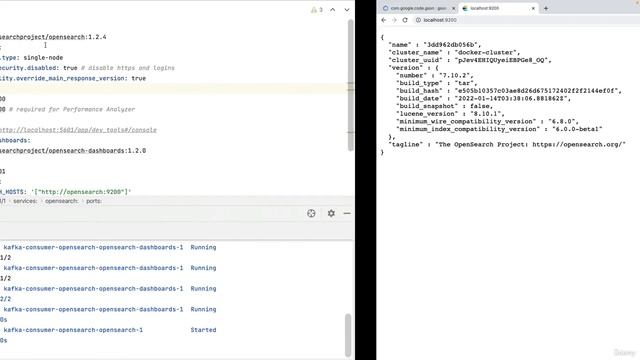Open the localhost:5601 dev_tools console link
The width and height of the screenshot is (640, 360).
[78, 130]
